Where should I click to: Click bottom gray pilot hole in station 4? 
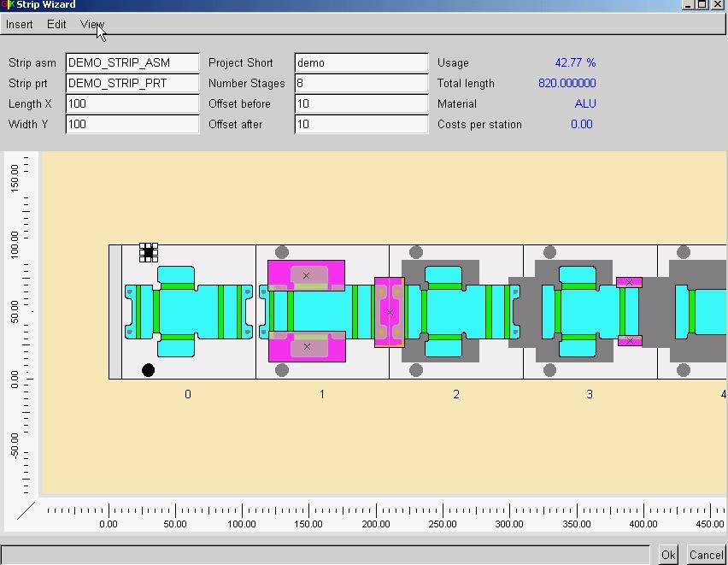coord(684,370)
